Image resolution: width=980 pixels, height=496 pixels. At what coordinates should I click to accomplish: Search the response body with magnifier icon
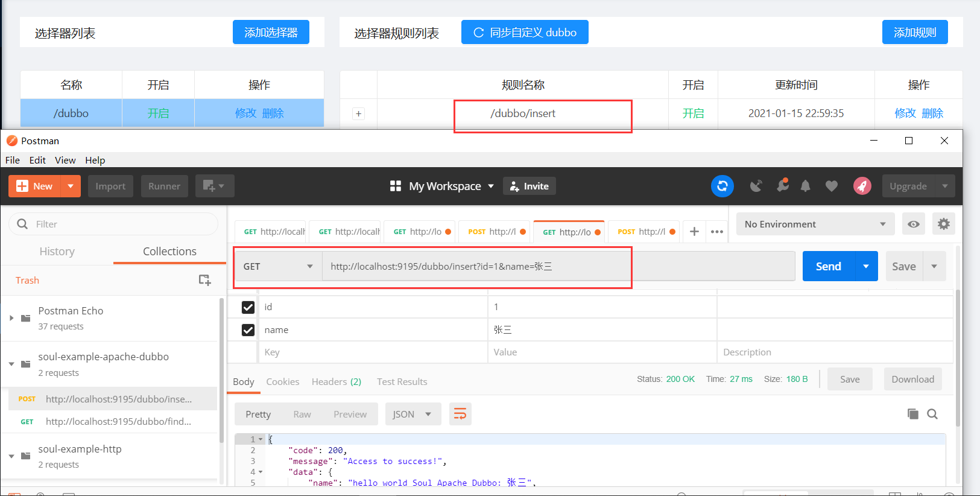(x=932, y=414)
